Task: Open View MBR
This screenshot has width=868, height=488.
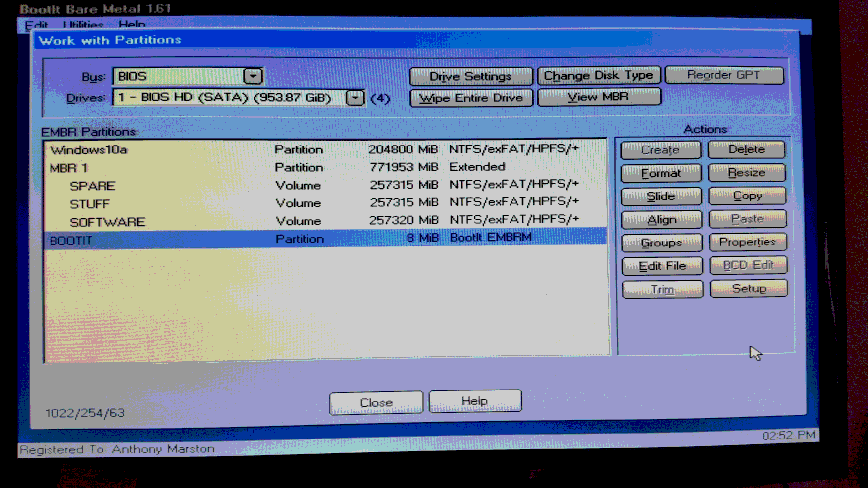Action: [x=599, y=97]
